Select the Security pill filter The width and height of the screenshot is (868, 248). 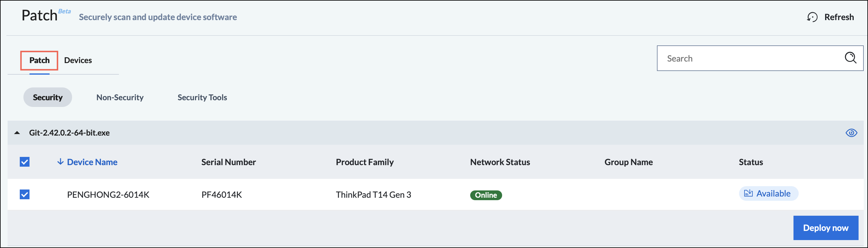tap(47, 97)
